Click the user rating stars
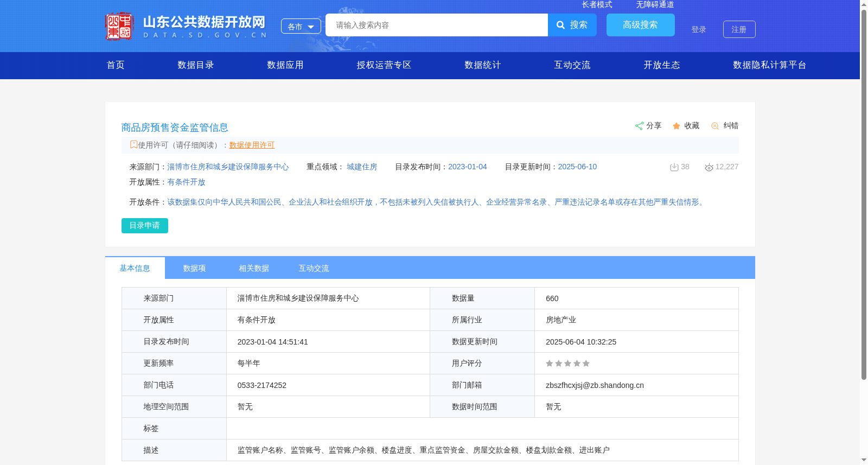 567,364
